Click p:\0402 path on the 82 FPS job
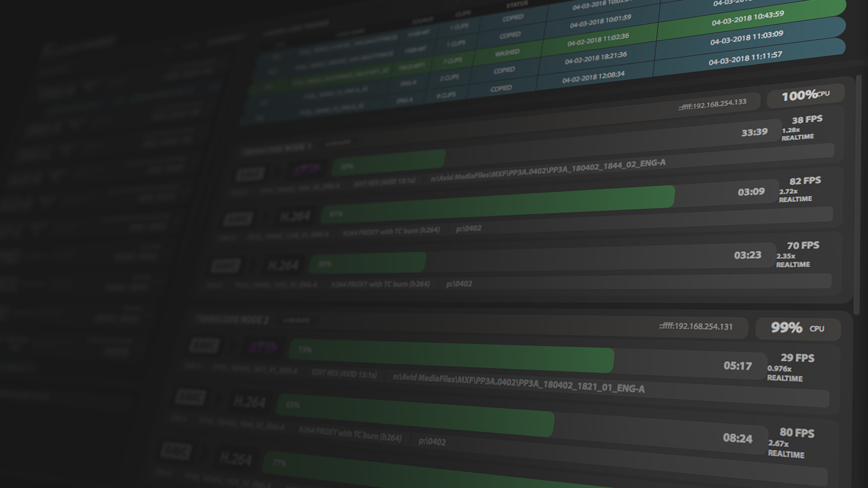 point(468,229)
